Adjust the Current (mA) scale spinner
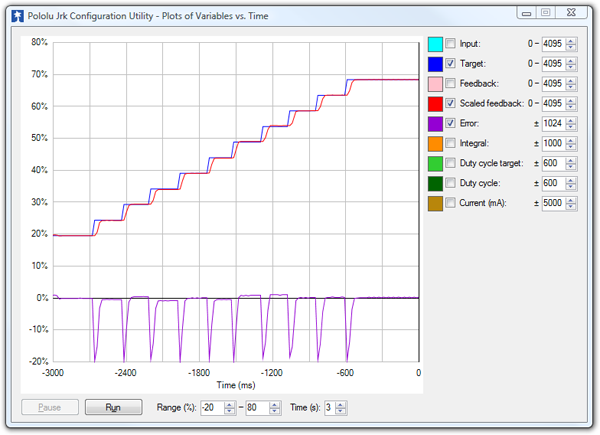This screenshot has width=600, height=435. 571,204
